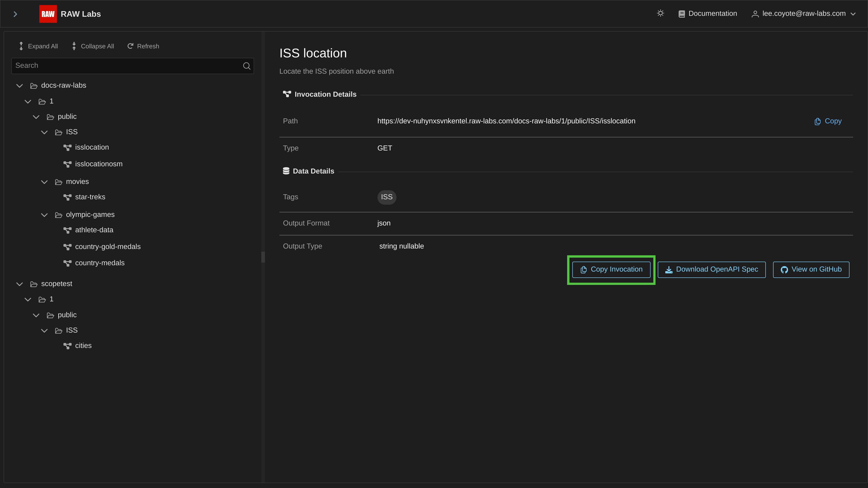Click Collapse All in the tree toolbar

click(93, 46)
